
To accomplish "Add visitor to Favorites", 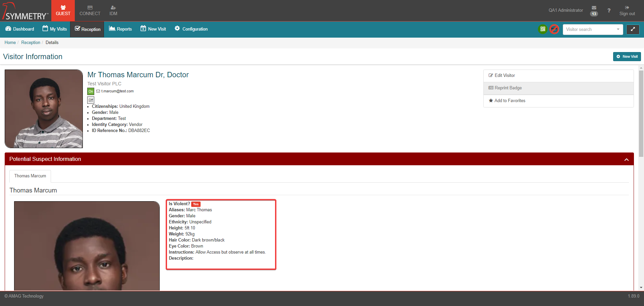I will pos(558,101).
